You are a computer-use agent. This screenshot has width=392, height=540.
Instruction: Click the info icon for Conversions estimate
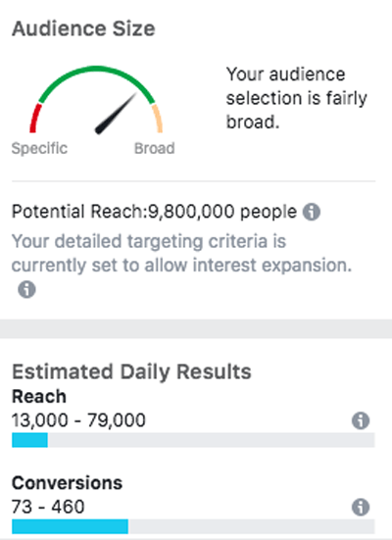click(x=361, y=507)
